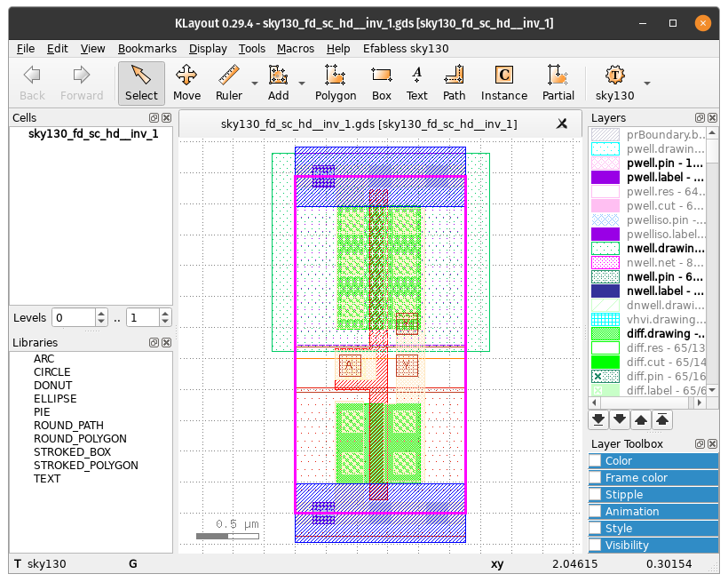Click the T sky130 status bar indicator

click(x=40, y=564)
